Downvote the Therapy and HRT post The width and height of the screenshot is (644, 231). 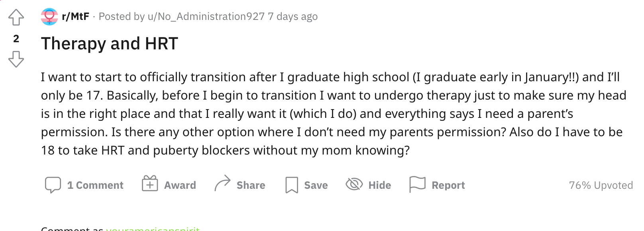[x=16, y=59]
